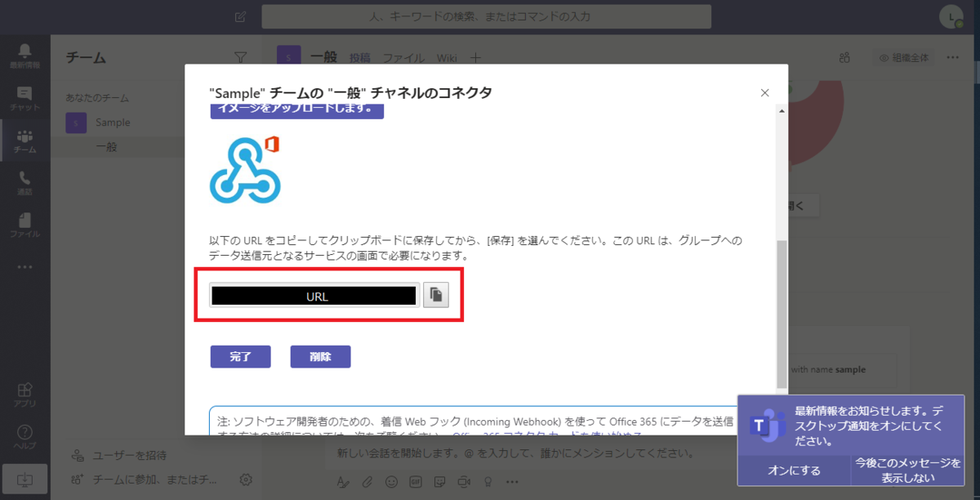The height and width of the screenshot is (500, 980).
Task: Switch to the Wiki tab
Action: [x=447, y=58]
